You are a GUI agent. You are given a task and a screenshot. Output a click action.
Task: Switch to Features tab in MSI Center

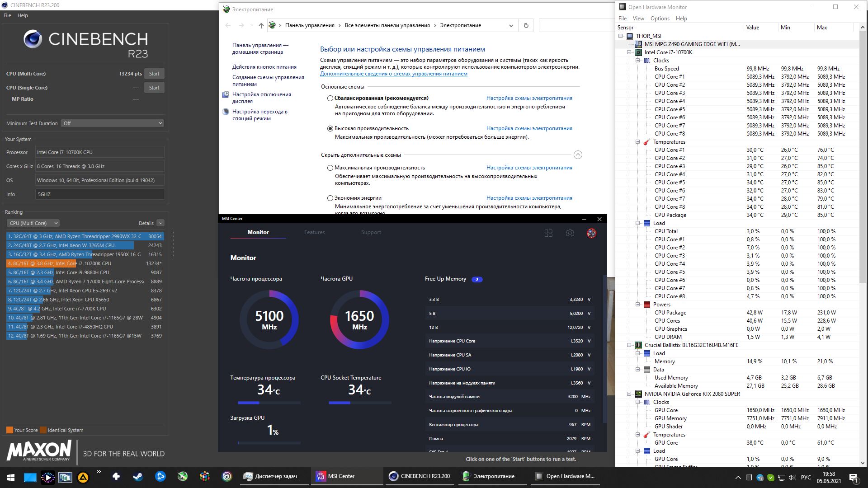click(x=314, y=232)
